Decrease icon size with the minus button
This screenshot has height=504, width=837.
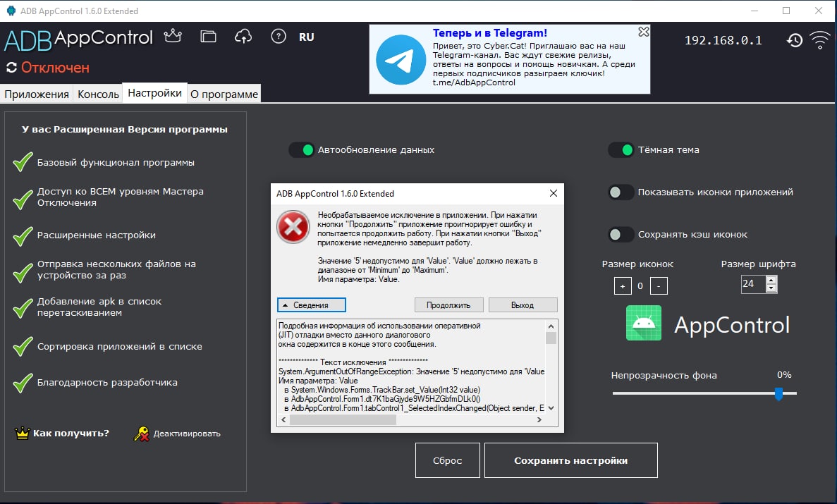coord(659,286)
